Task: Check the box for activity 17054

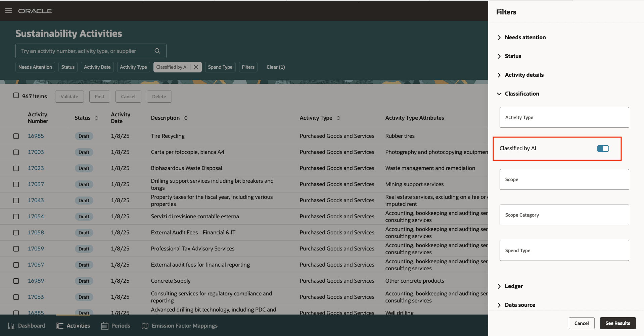Action: point(16,217)
